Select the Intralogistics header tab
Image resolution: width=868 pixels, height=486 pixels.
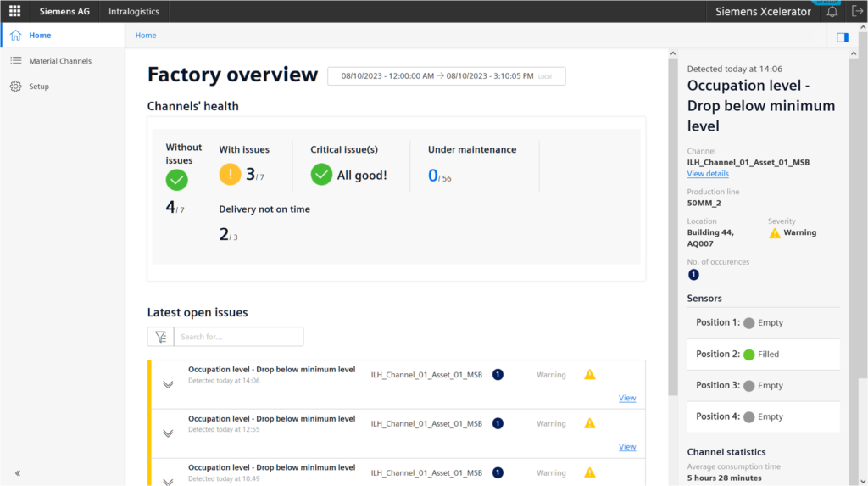pyautogui.click(x=133, y=11)
